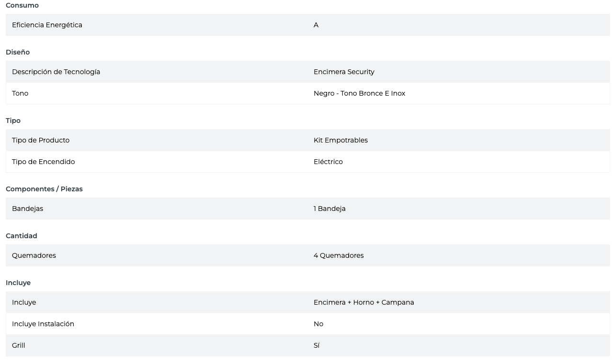Select the Eficiencia Energética row label
The width and height of the screenshot is (612, 364).
[47, 25]
